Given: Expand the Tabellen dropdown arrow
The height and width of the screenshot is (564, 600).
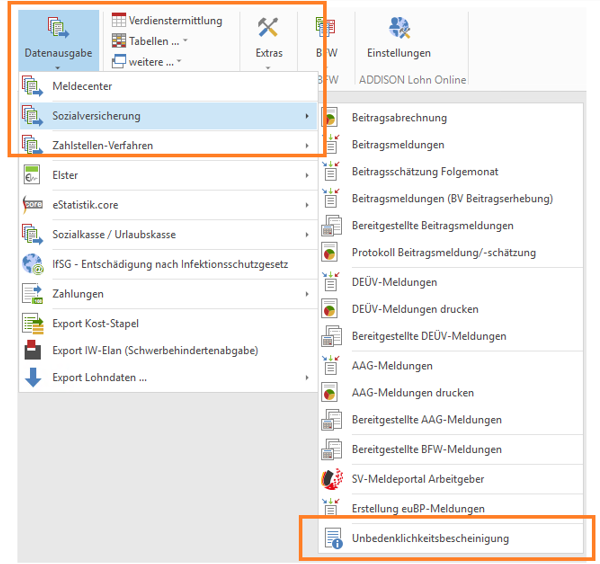Looking at the screenshot, I should 186,40.
